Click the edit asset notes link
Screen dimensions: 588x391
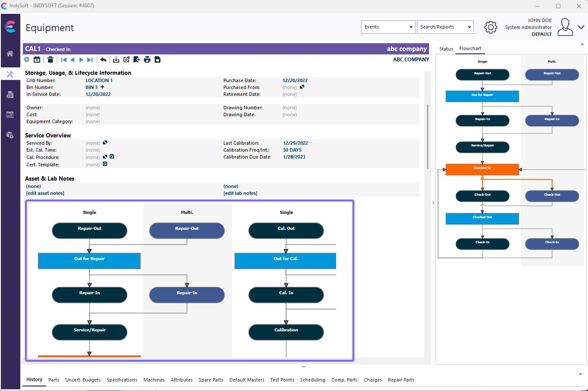tap(45, 193)
